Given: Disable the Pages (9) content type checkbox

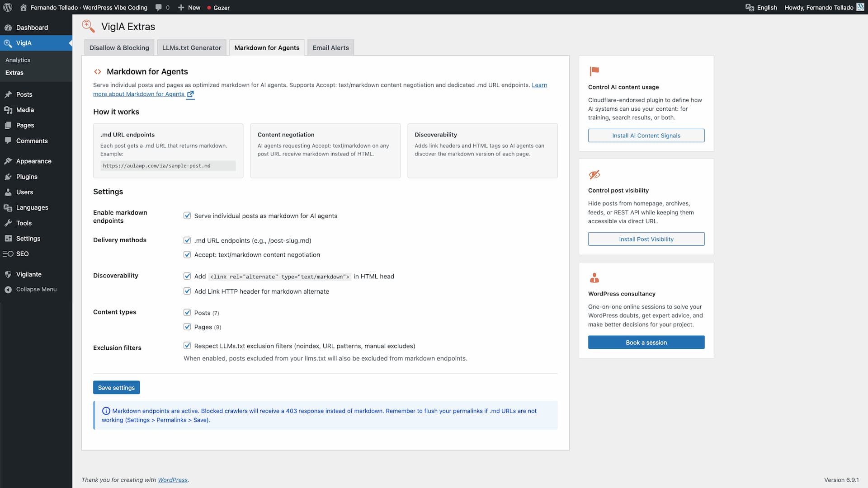Looking at the screenshot, I should pos(187,327).
